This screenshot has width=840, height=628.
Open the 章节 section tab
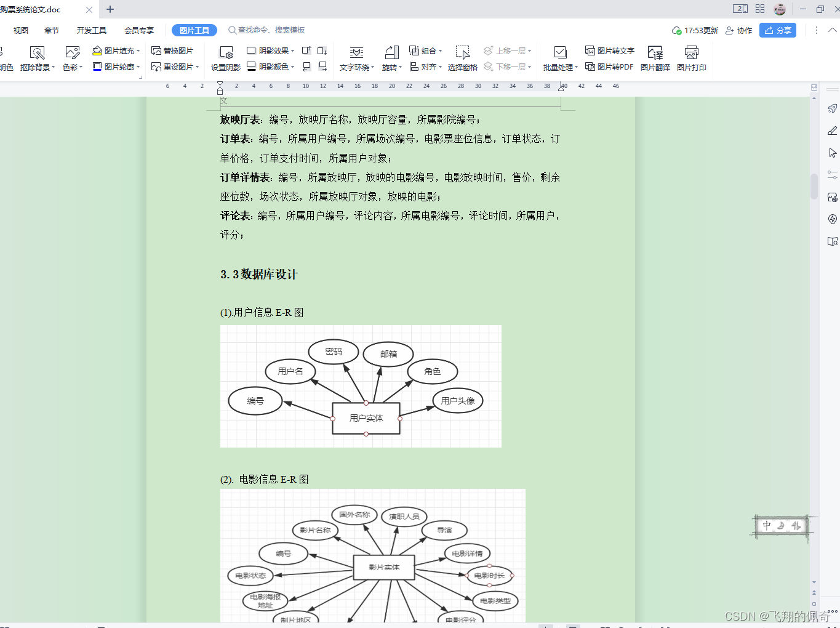(52, 30)
